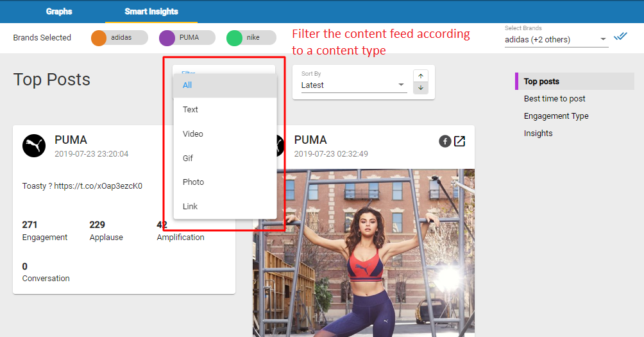The width and height of the screenshot is (644, 337).
Task: Click the Amplification label
Action: tap(180, 237)
